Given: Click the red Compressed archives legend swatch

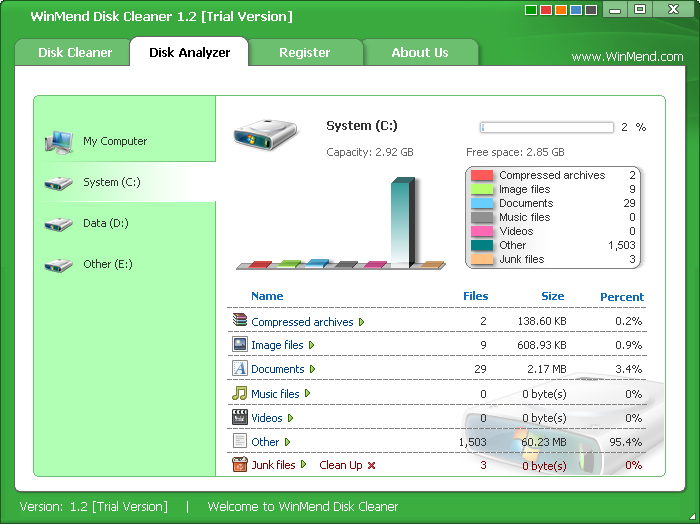Looking at the screenshot, I should [x=482, y=175].
